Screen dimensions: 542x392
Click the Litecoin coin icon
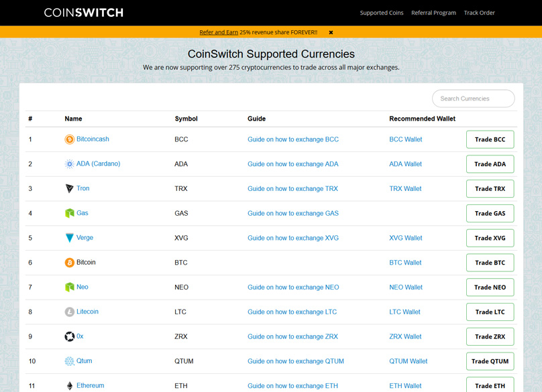(70, 312)
